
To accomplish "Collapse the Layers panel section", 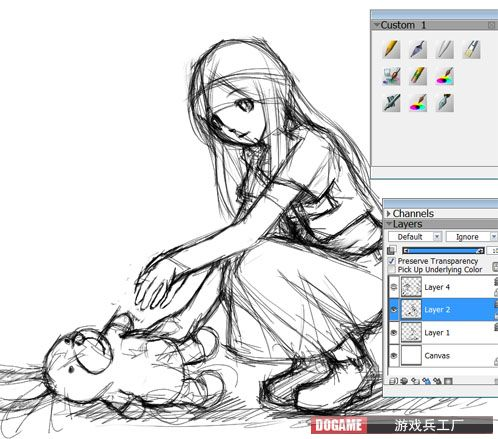I will point(389,224).
